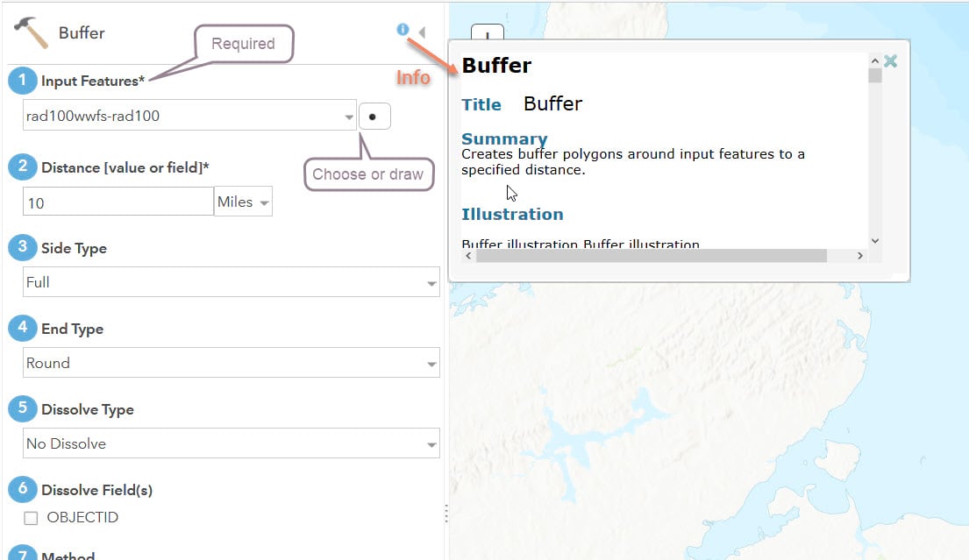Close the Buffer info popup

(890, 61)
